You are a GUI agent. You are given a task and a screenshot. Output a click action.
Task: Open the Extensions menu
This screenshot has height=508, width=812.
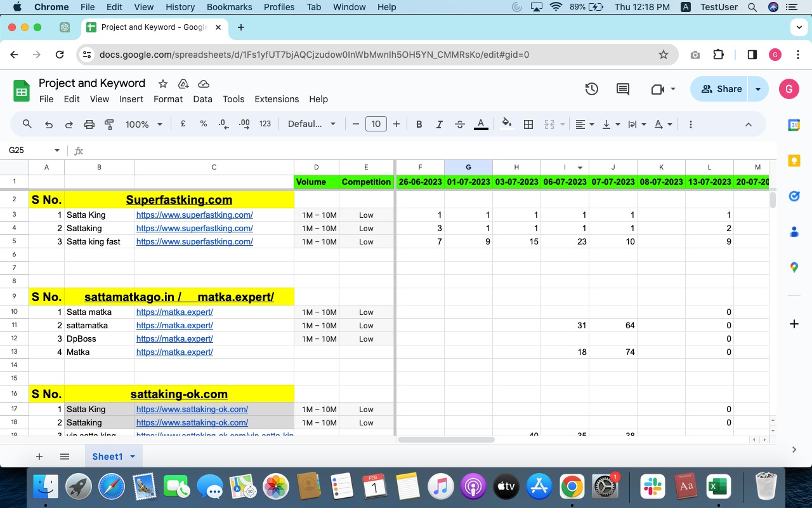click(277, 99)
